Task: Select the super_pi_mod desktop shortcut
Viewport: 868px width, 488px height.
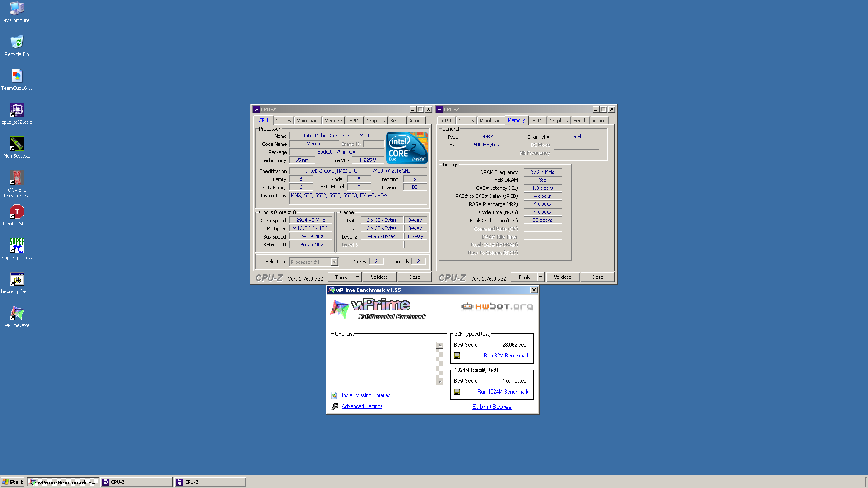Action: click(x=17, y=249)
